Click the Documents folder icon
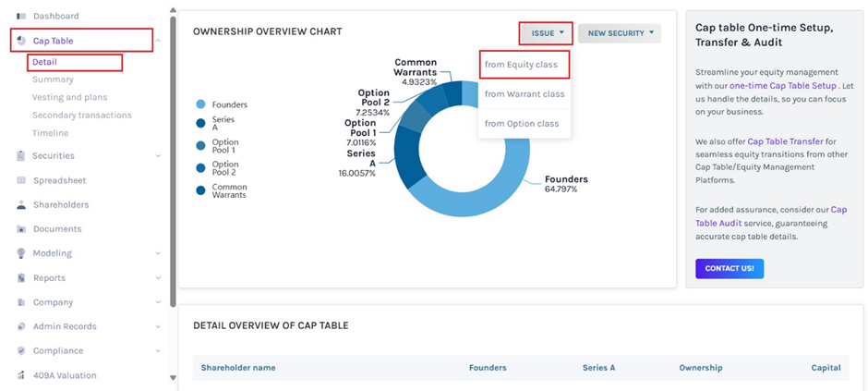This screenshot has width=868, height=391. tap(21, 229)
